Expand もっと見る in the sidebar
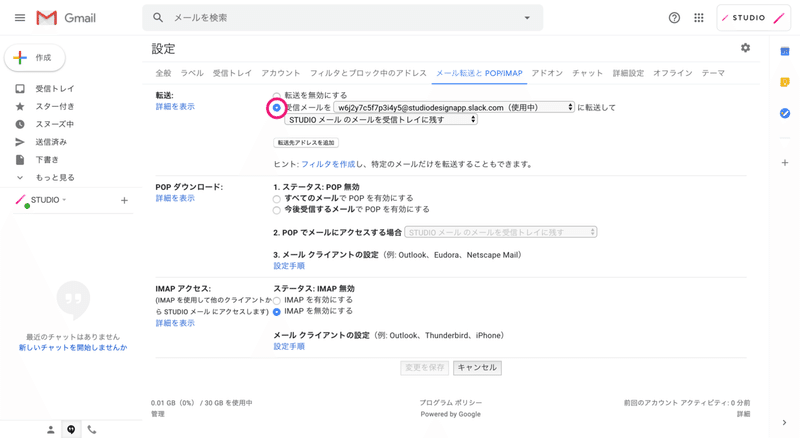800x438 pixels. pyautogui.click(x=55, y=178)
